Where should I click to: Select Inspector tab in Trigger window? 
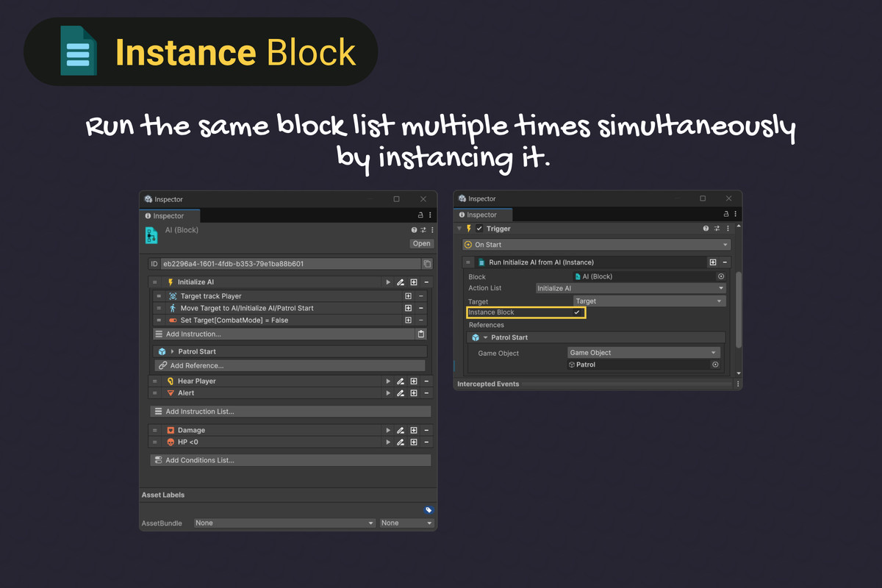482,215
